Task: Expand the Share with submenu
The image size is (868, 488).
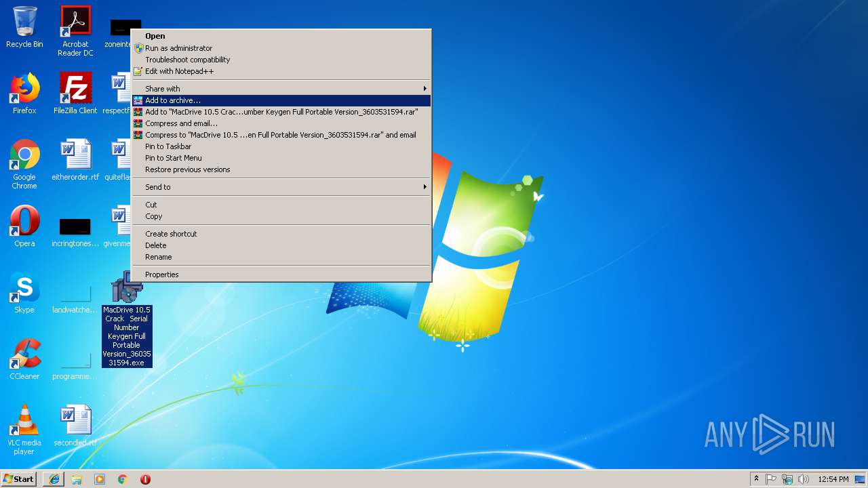Action: [x=281, y=89]
